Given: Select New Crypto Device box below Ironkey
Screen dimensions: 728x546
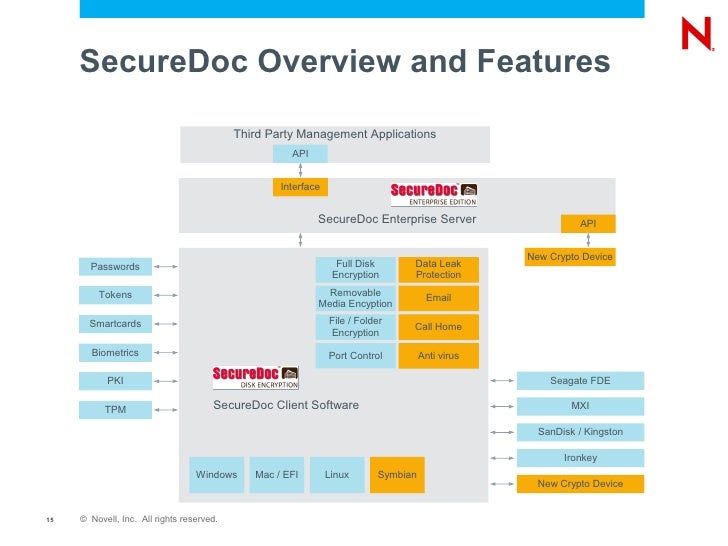Looking at the screenshot, I should pos(580,484).
